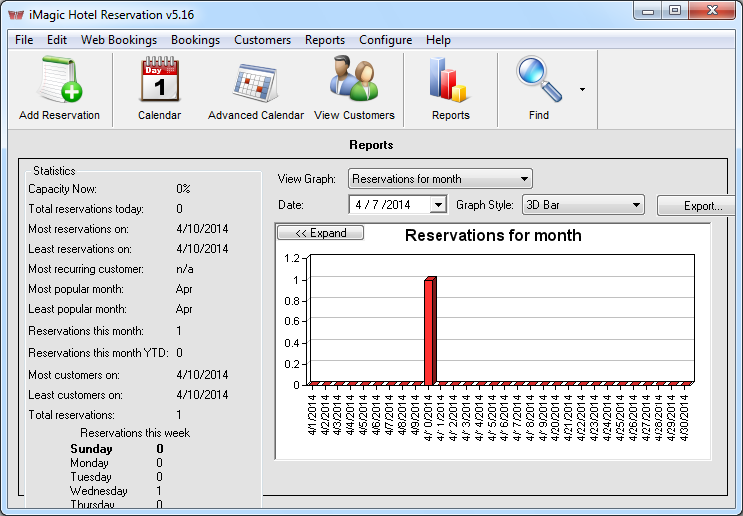The image size is (743, 516).
Task: Click the 'Most popular month:' label
Action: (76, 289)
